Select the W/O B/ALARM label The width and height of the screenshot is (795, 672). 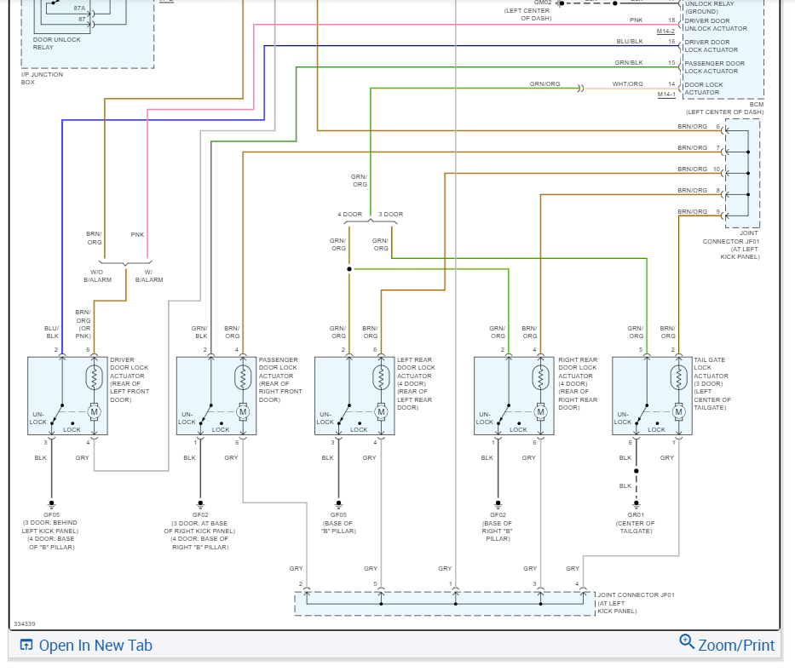97,276
